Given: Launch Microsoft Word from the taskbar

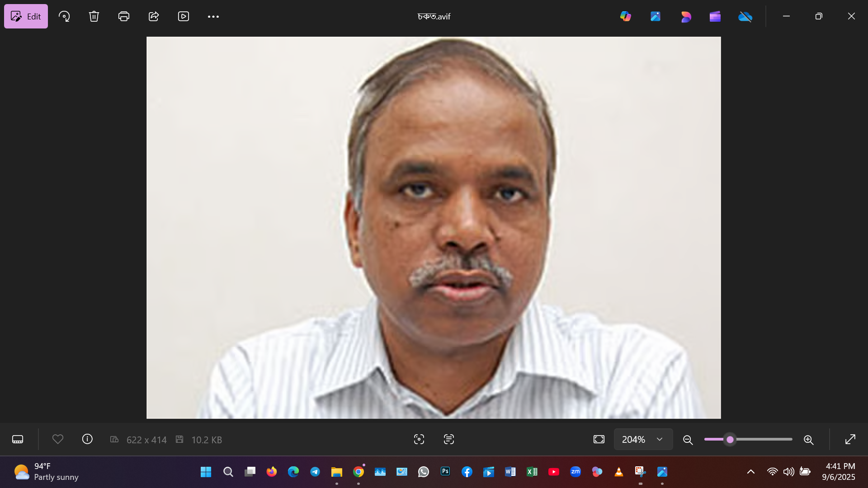Looking at the screenshot, I should click(510, 472).
